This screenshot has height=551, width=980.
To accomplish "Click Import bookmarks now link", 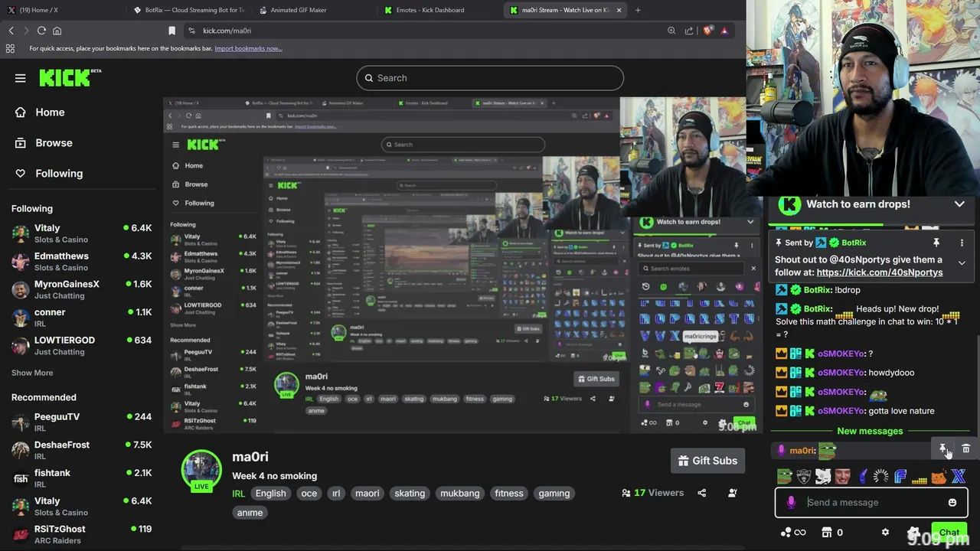I will (x=248, y=48).
